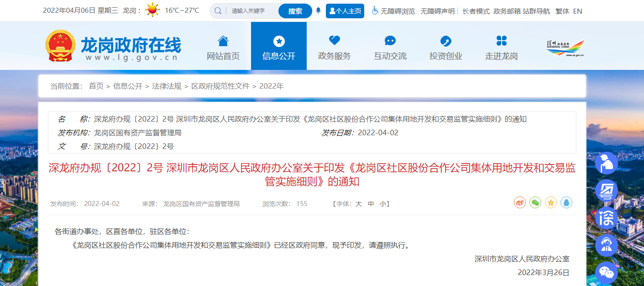Set font size to large (大)
This screenshot has height=286, width=644.
click(x=359, y=204)
